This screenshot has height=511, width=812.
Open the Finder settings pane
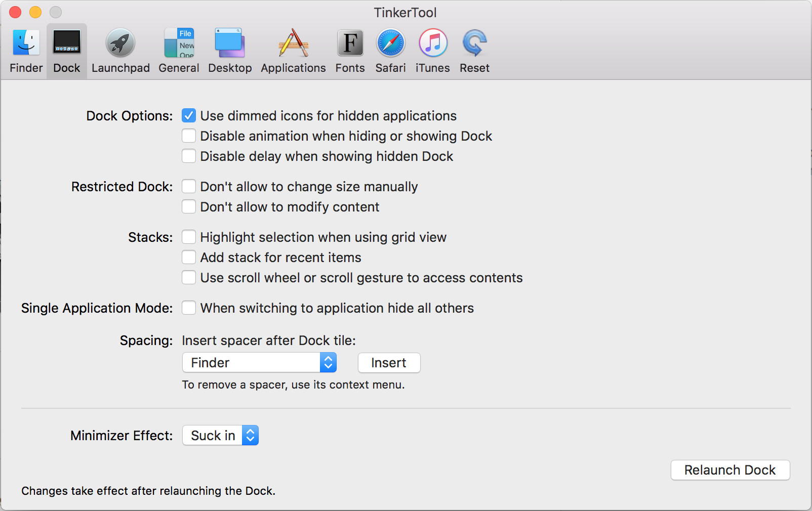pos(25,48)
